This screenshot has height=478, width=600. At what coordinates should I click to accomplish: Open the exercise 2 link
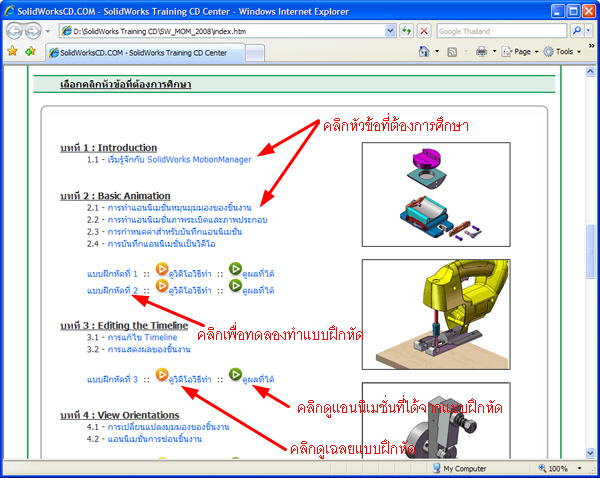point(112,290)
